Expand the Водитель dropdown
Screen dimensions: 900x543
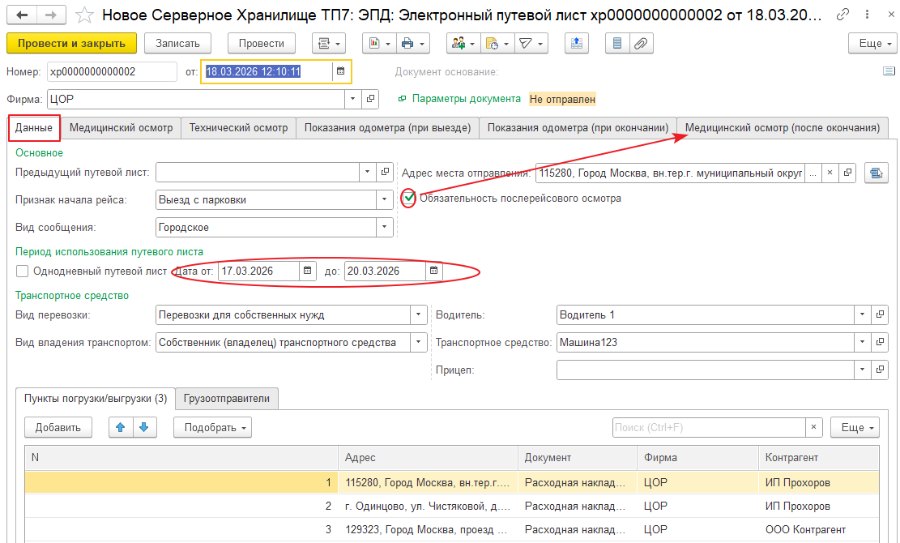pos(862,315)
